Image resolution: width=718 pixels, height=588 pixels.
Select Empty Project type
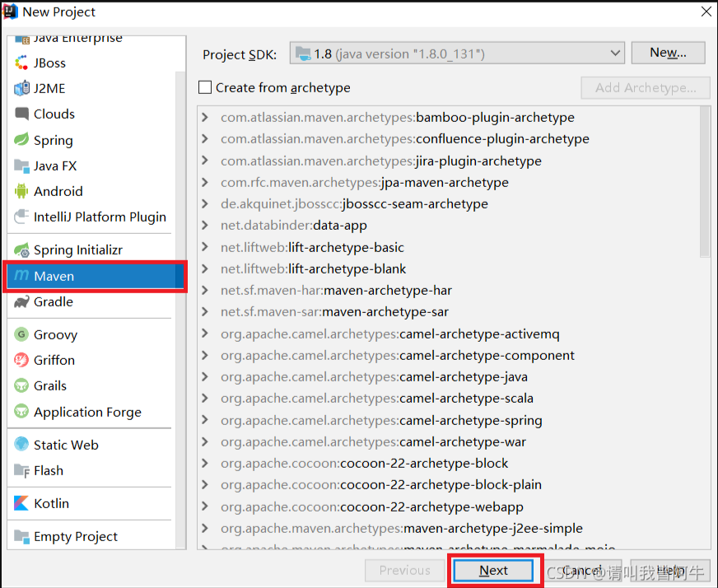click(x=91, y=536)
